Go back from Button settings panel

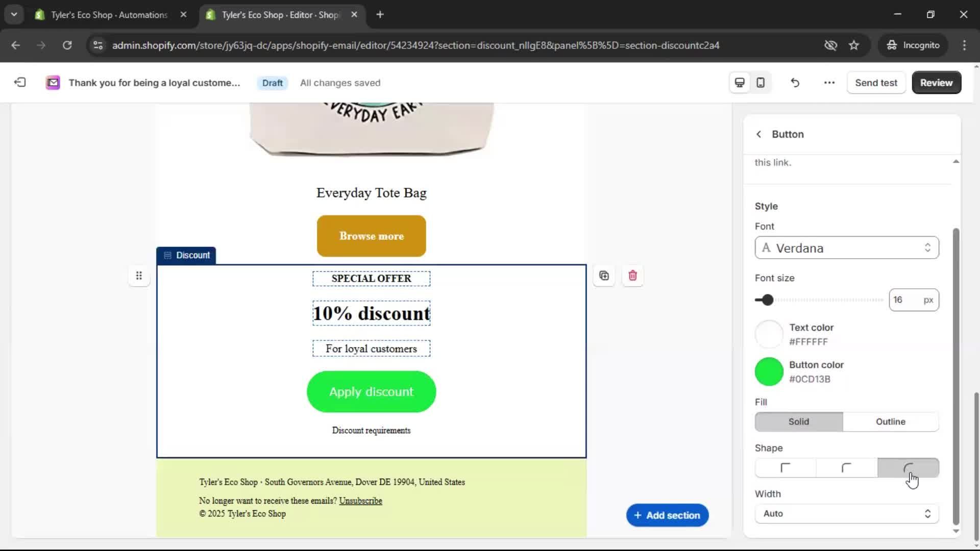tap(759, 134)
